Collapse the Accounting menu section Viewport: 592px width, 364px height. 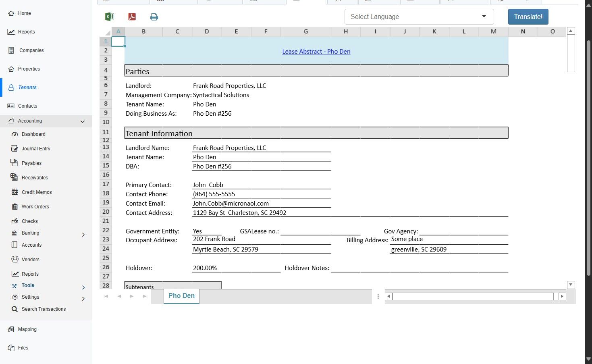coord(82,121)
